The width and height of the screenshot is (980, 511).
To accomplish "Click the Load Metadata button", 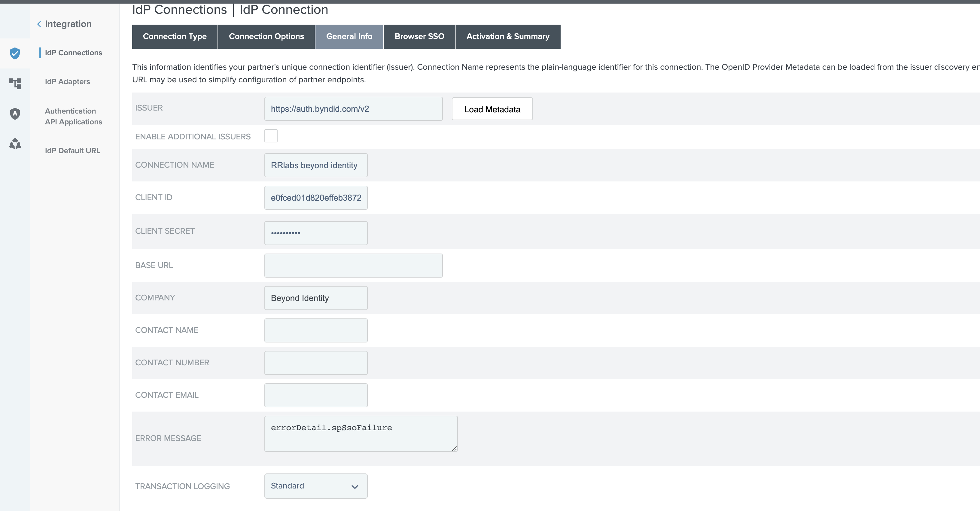I will [x=492, y=109].
